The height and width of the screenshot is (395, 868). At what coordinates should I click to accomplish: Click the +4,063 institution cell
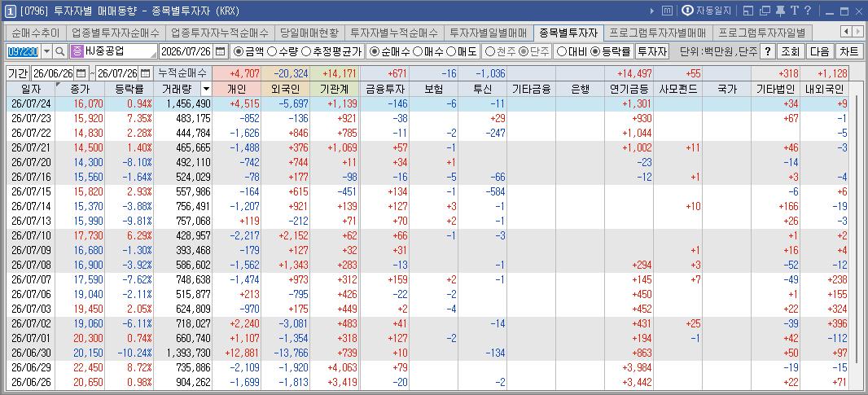335,368
